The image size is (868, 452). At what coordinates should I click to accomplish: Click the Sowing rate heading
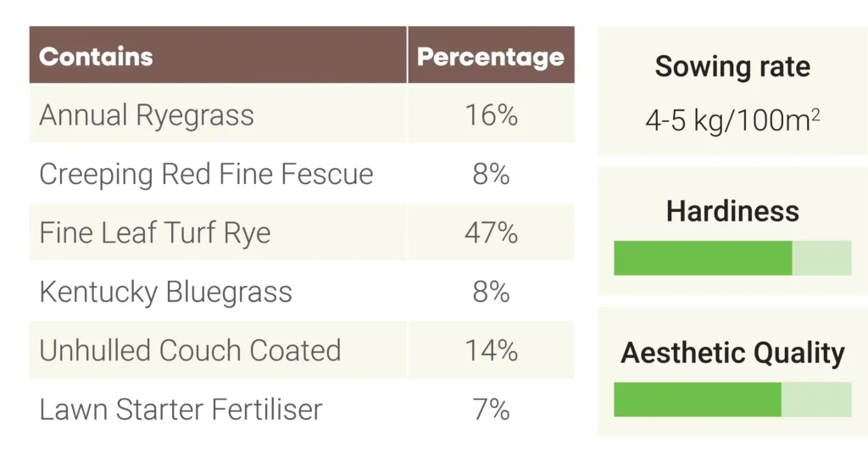pos(732,67)
